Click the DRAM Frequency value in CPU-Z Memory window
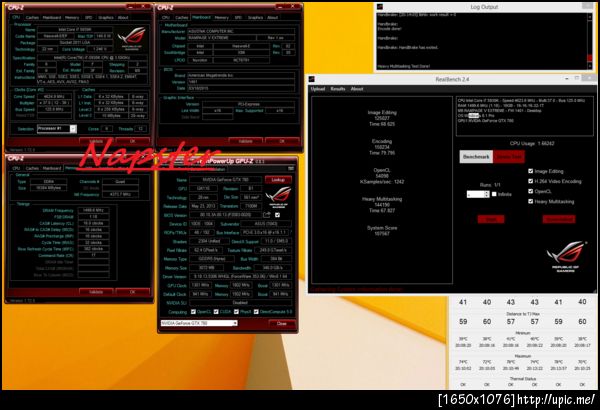The height and width of the screenshot is (410, 600). pyautogui.click(x=93, y=210)
